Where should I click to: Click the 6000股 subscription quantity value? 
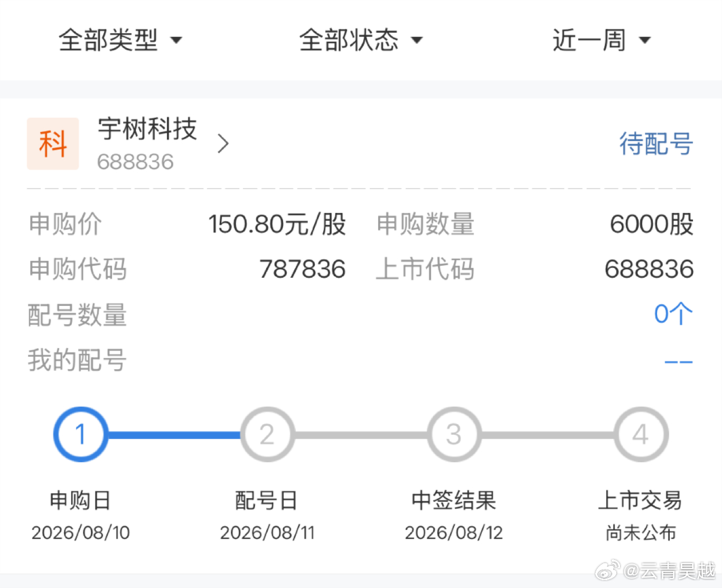[651, 224]
